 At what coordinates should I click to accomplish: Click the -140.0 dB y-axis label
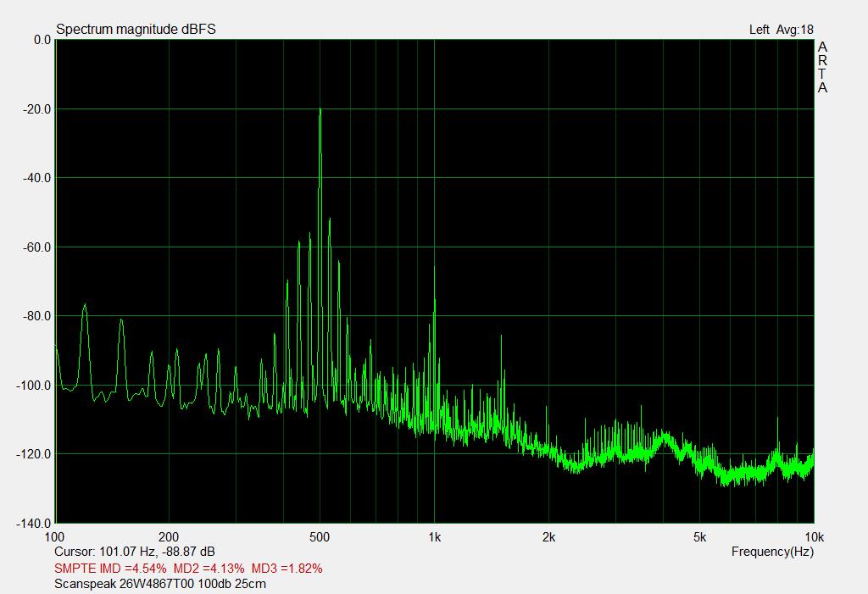click(34, 524)
